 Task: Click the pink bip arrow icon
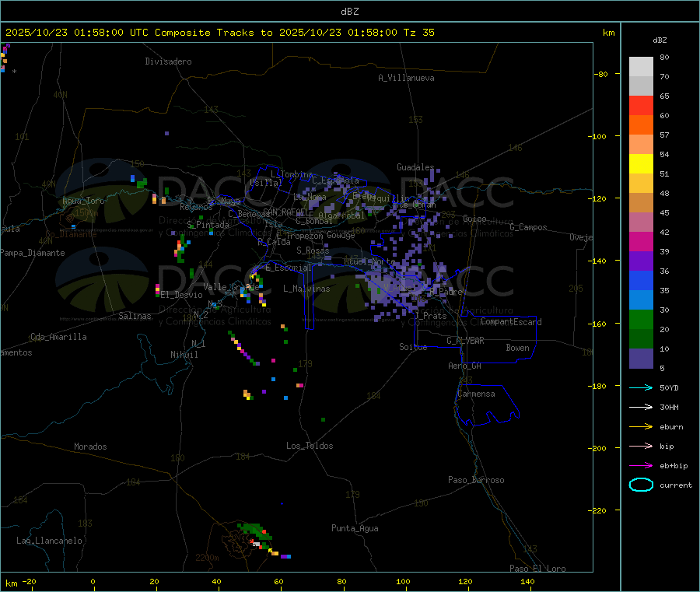641,446
